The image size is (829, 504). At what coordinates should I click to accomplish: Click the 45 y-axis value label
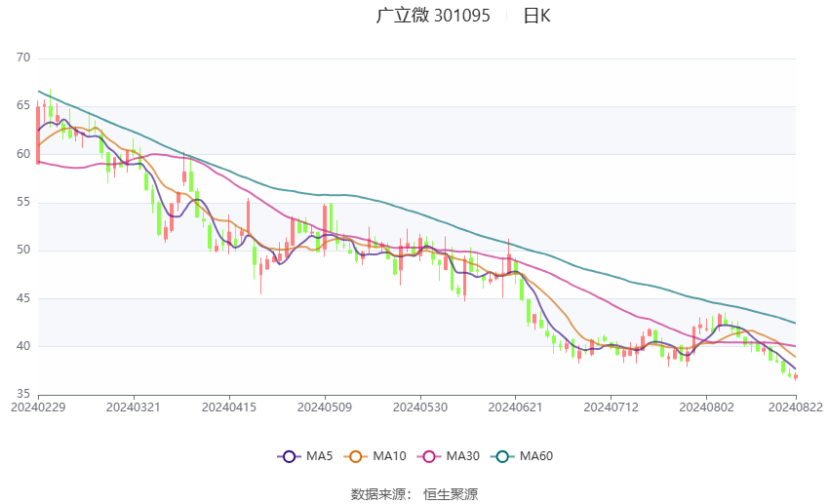23,298
